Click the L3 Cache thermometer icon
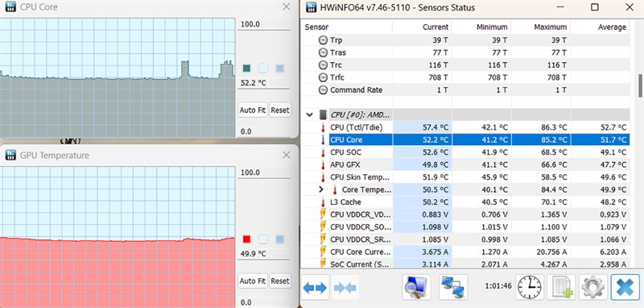 click(324, 202)
